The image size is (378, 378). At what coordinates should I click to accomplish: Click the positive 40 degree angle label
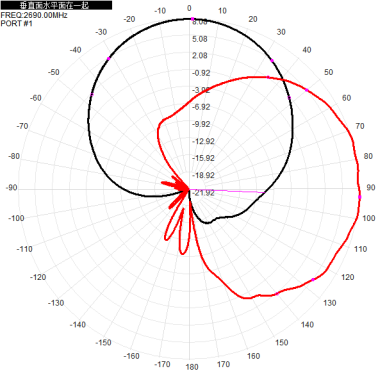click(307, 50)
